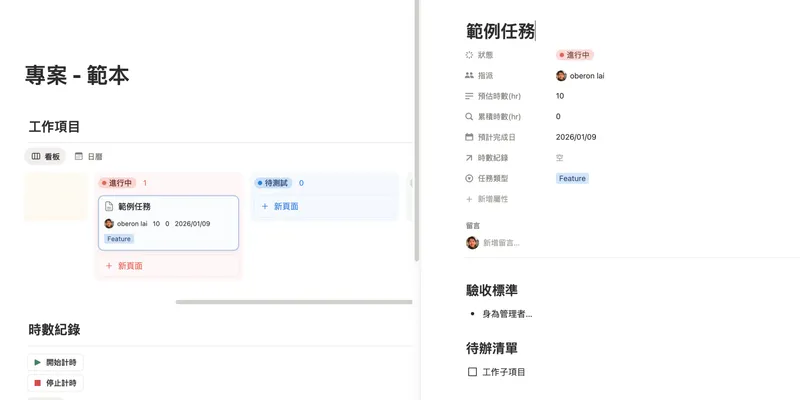The image size is (800, 400).
Task: Open the 範例任務 board card
Action: click(168, 223)
